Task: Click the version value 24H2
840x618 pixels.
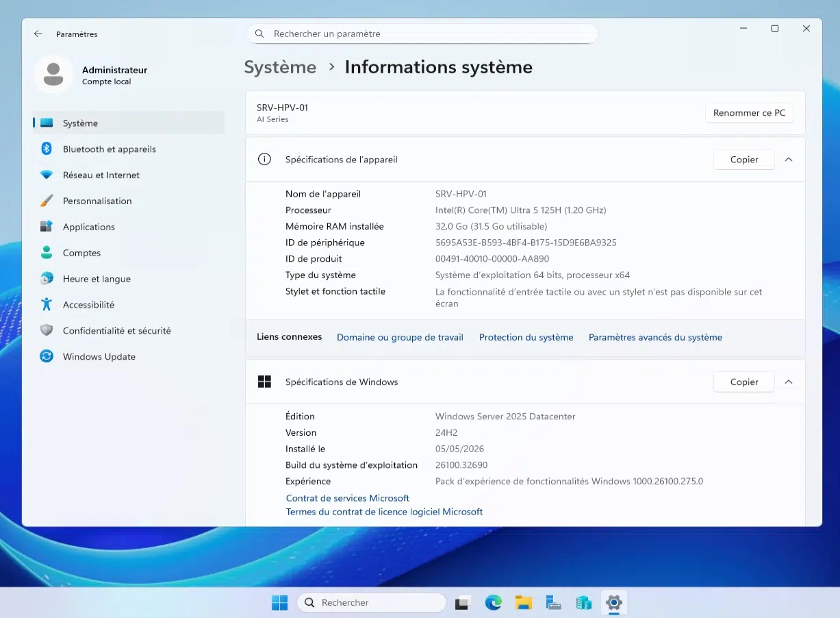Action: click(x=446, y=433)
